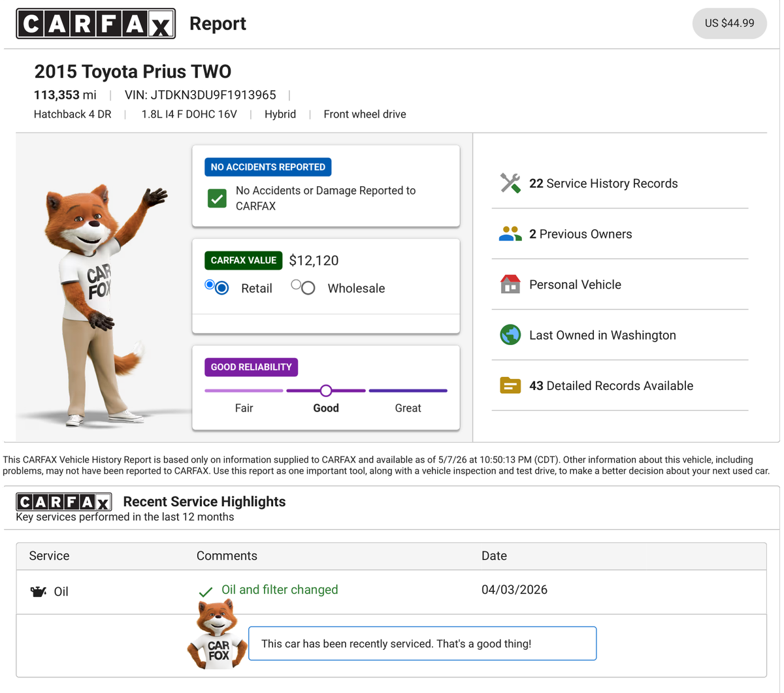This screenshot has height=693, width=784.
Task: Click the recently serviced message box
Action: click(423, 643)
